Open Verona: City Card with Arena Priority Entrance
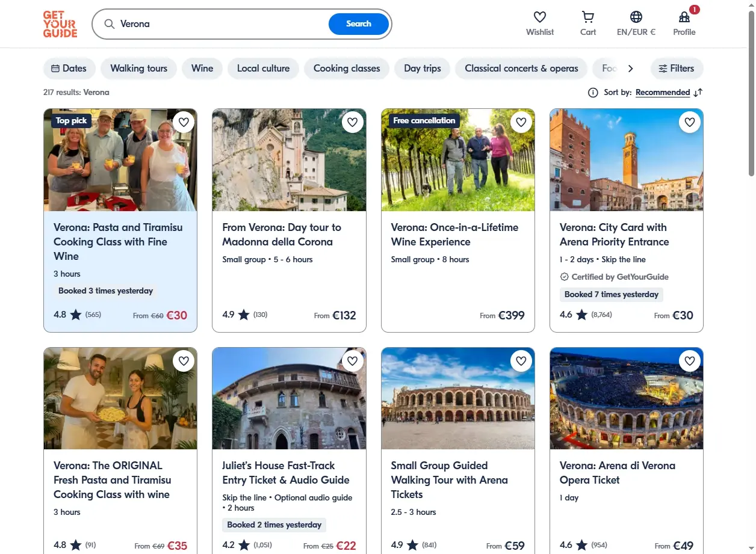756x554 pixels. coord(615,235)
